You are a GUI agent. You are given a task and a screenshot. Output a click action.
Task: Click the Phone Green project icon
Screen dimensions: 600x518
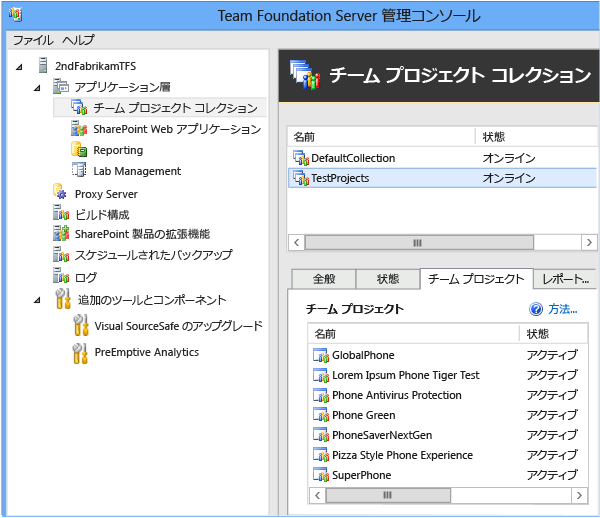coord(321,415)
